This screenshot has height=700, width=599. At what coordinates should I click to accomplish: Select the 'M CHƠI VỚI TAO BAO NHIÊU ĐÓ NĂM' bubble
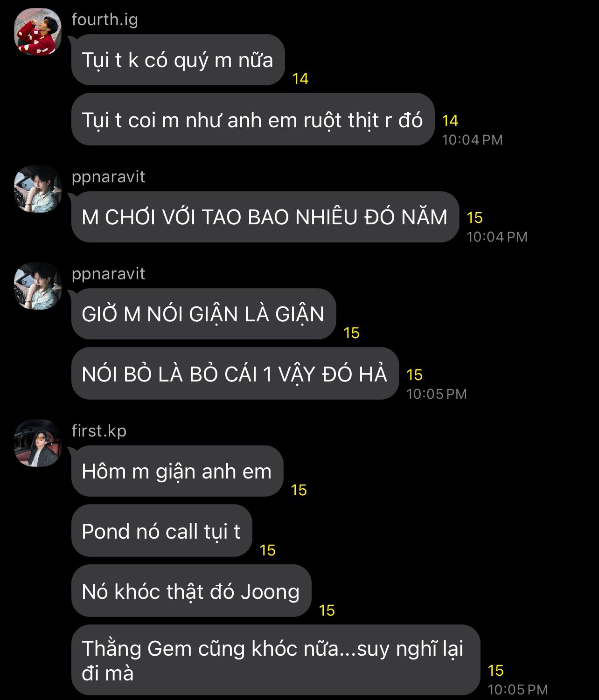click(x=265, y=217)
